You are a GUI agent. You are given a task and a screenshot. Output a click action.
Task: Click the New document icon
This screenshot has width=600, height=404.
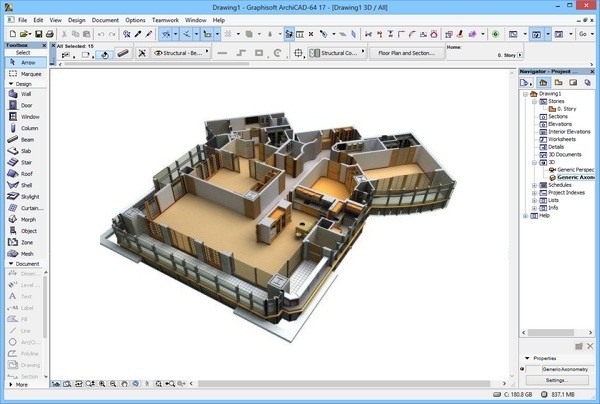tap(13, 34)
